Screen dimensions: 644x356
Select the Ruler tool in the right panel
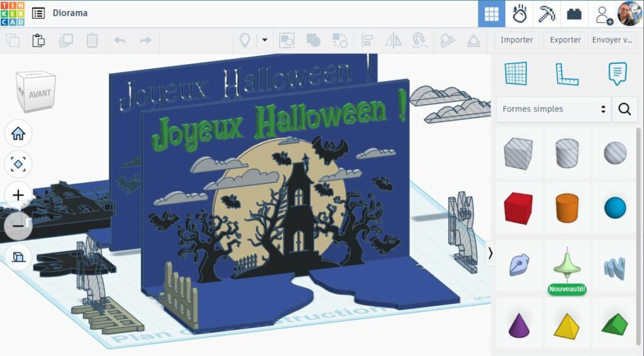point(567,74)
